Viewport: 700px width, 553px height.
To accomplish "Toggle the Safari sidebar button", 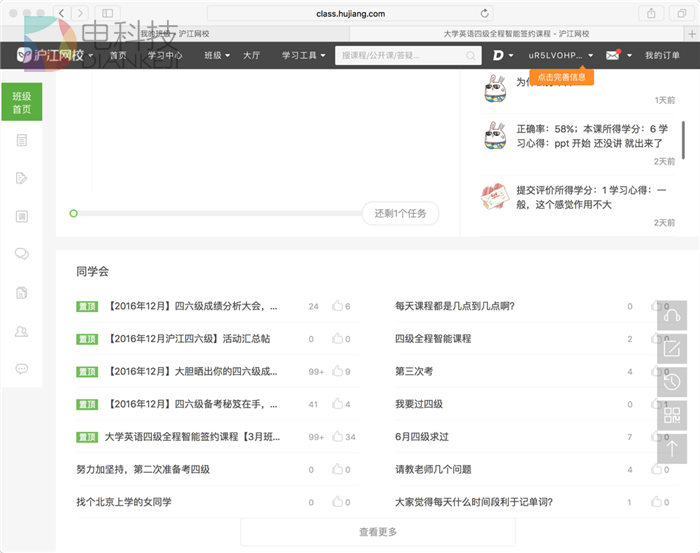I will [x=108, y=13].
